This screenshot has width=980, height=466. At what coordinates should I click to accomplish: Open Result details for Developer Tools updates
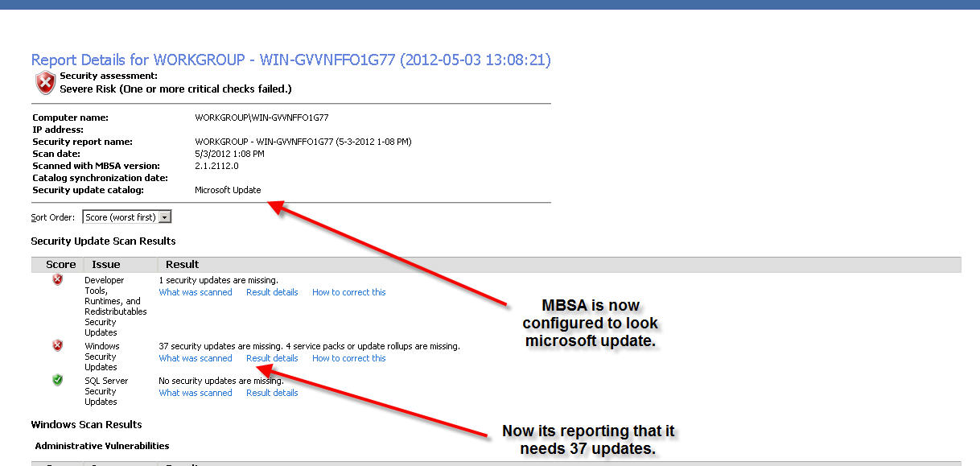(272, 292)
